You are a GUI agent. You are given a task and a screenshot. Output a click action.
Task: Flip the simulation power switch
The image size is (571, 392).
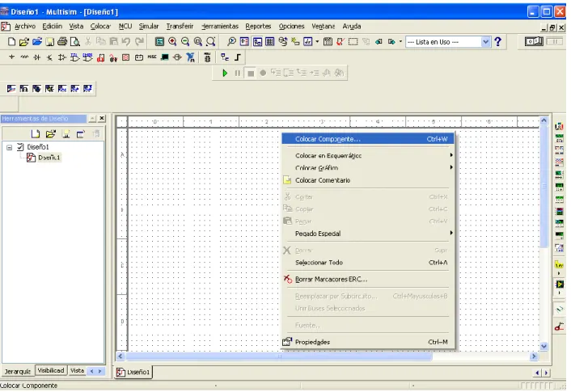[534, 41]
